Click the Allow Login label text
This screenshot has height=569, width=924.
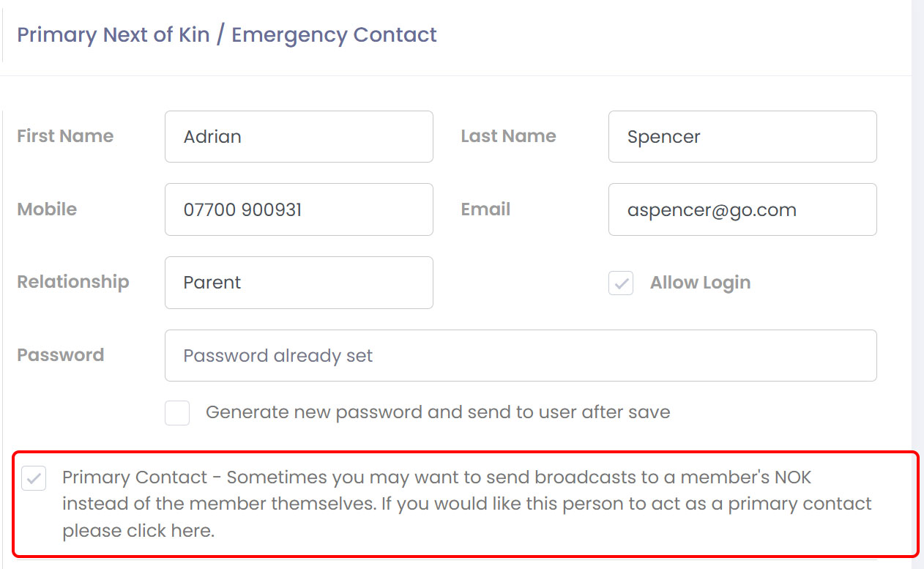[700, 283]
